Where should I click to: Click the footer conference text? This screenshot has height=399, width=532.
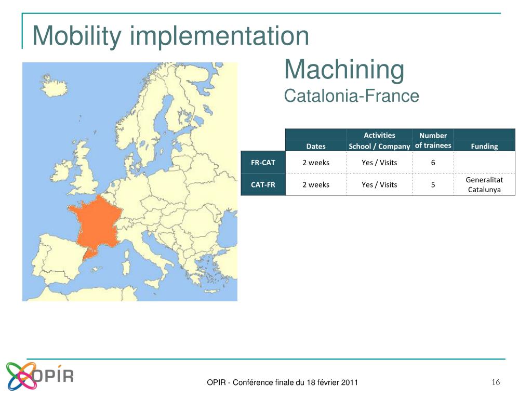coord(282,382)
